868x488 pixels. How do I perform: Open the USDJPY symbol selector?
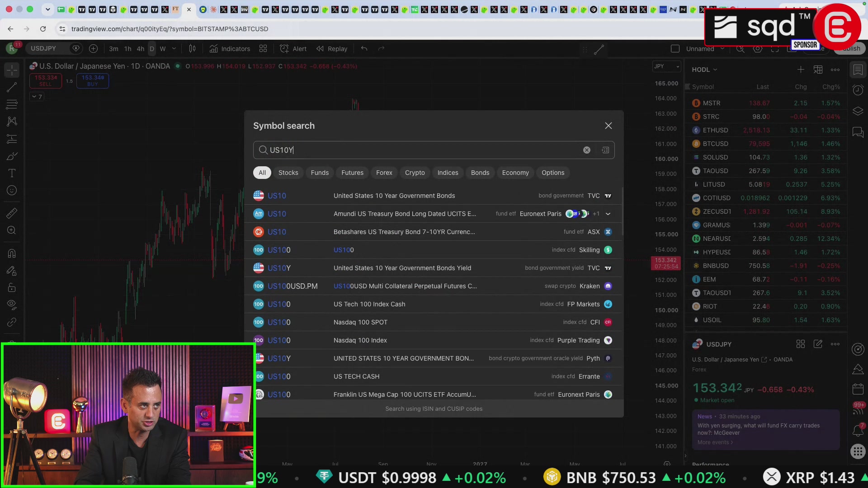pyautogui.click(x=43, y=49)
